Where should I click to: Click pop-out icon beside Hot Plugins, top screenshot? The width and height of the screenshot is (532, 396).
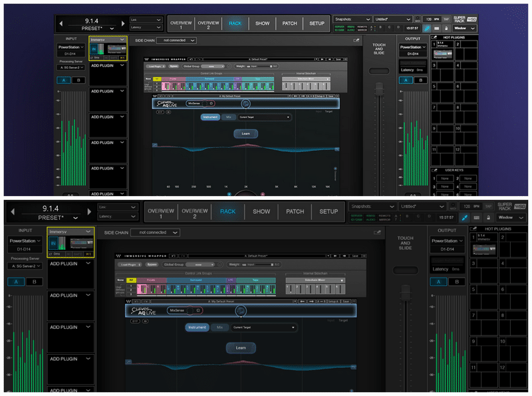click(434, 37)
